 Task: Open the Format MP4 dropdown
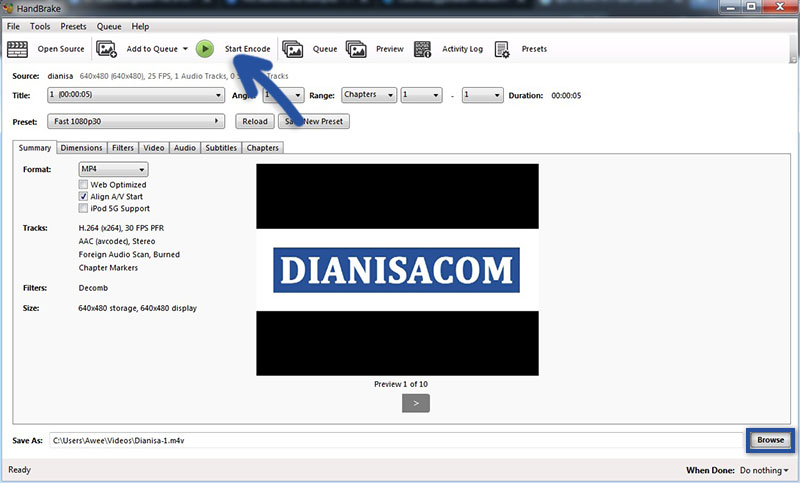tap(113, 169)
